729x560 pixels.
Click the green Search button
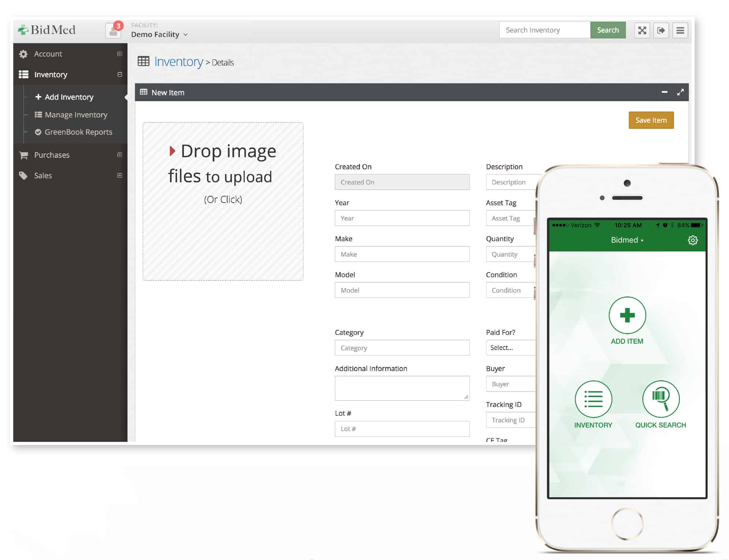click(x=608, y=30)
